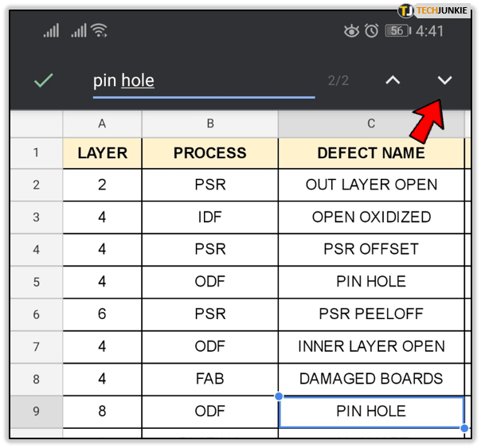Image resolution: width=481 pixels, height=448 pixels.
Task: Select the DAMAGED BOARDS cell
Action: tap(371, 379)
